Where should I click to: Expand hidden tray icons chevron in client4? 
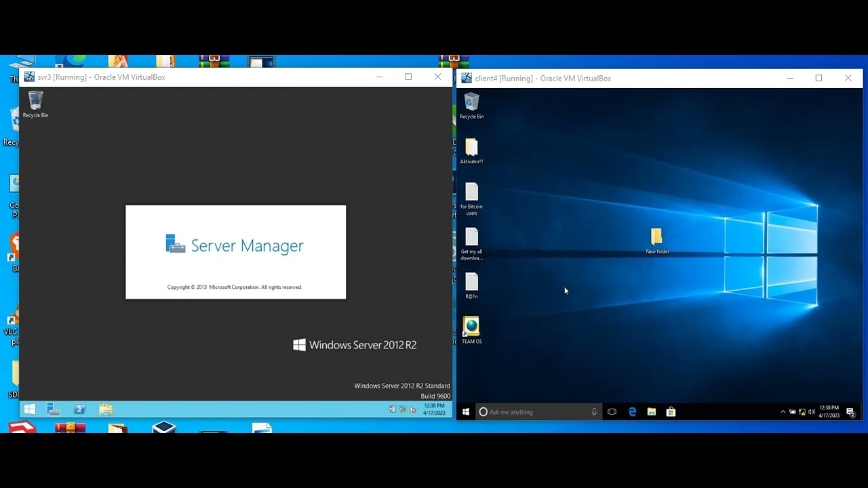(783, 411)
